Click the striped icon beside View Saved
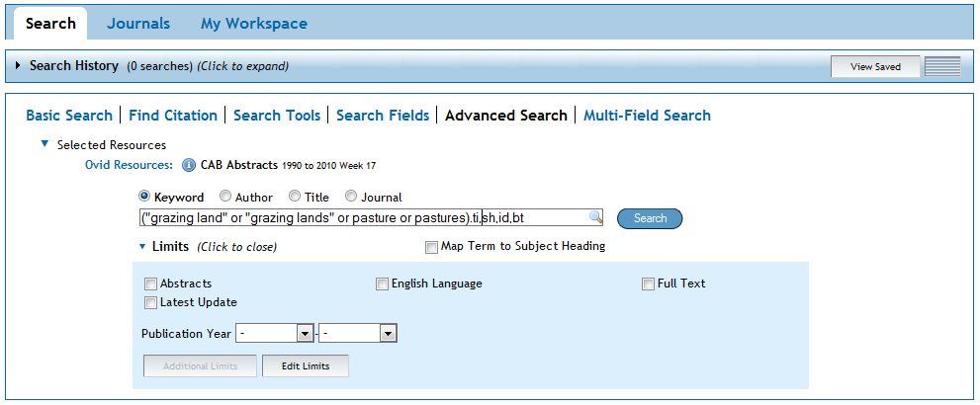Image resolution: width=980 pixels, height=405 pixels. (941, 66)
